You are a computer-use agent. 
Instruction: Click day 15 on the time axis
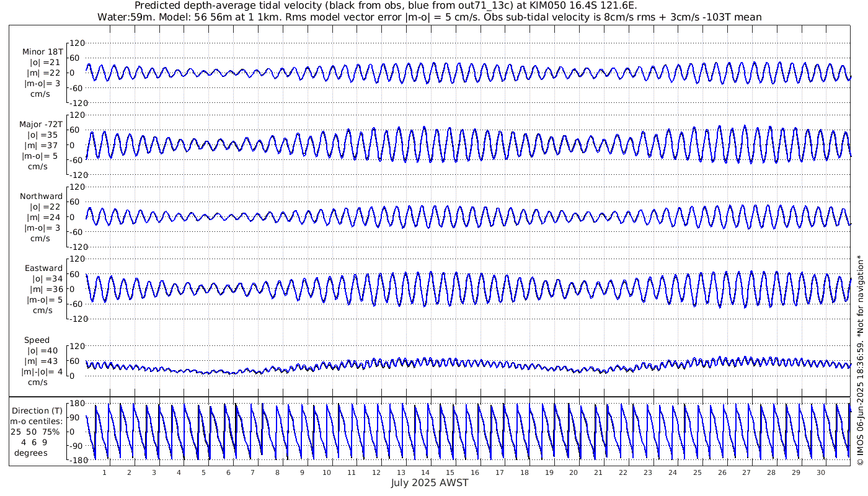pyautogui.click(x=450, y=472)
